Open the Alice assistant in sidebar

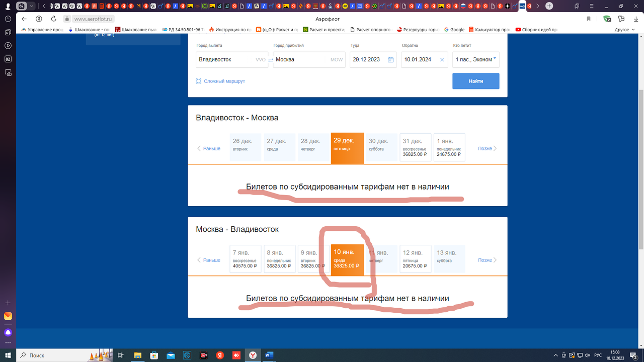click(x=8, y=332)
